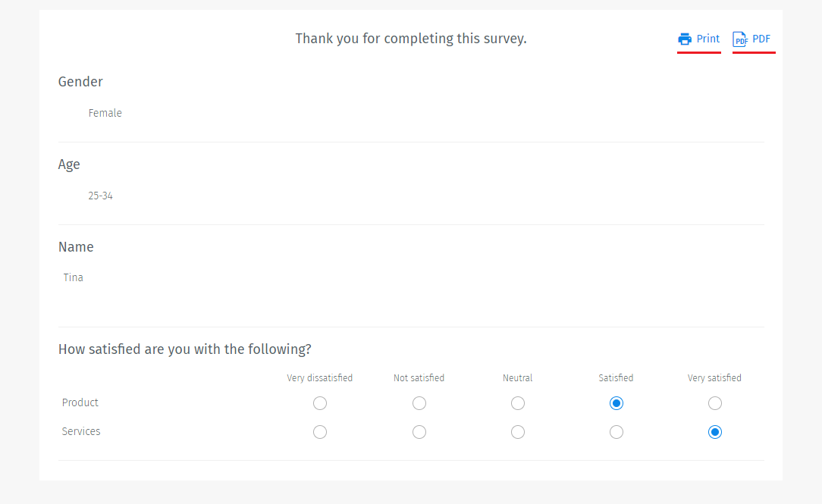
Task: Select Very dissatisfied for Services
Action: (x=320, y=432)
